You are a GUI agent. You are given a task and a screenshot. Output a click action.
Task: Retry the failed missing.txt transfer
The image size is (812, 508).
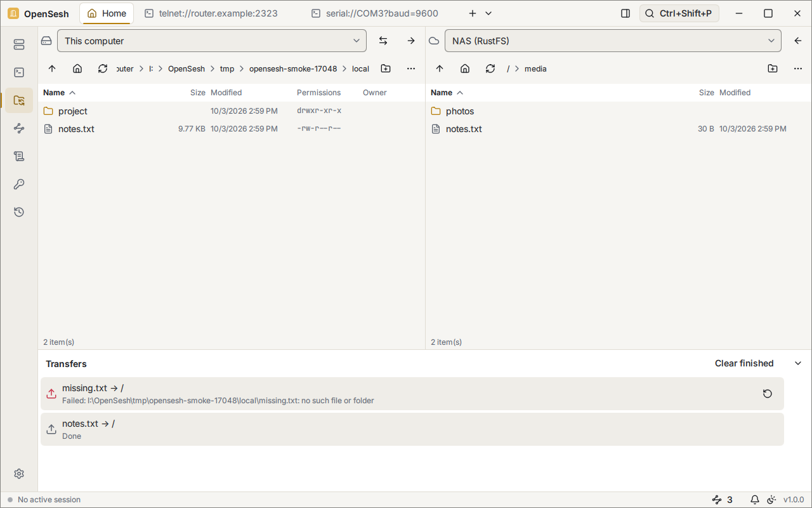tap(768, 394)
